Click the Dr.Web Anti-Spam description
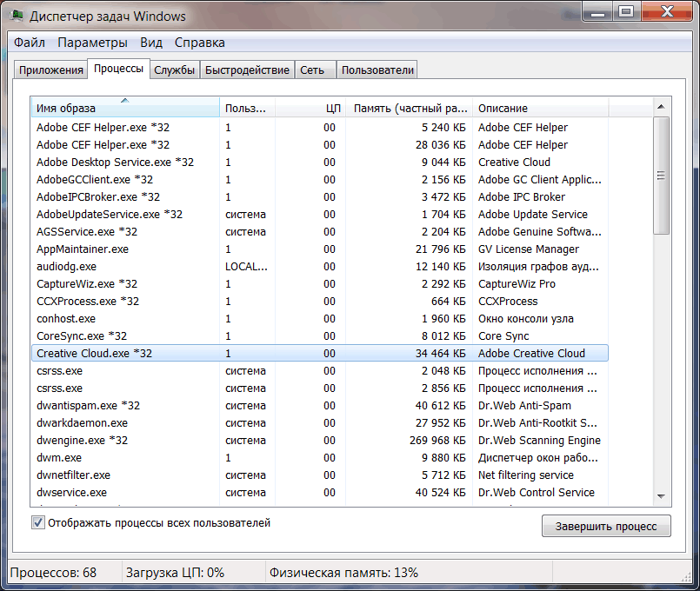Screen dimensions: 700x591 point(524,406)
